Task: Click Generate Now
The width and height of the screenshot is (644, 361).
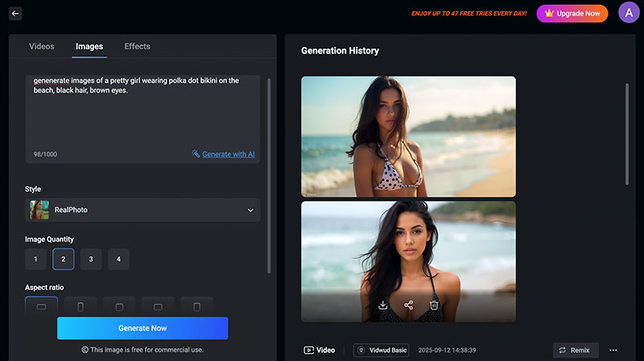Action: (142, 328)
